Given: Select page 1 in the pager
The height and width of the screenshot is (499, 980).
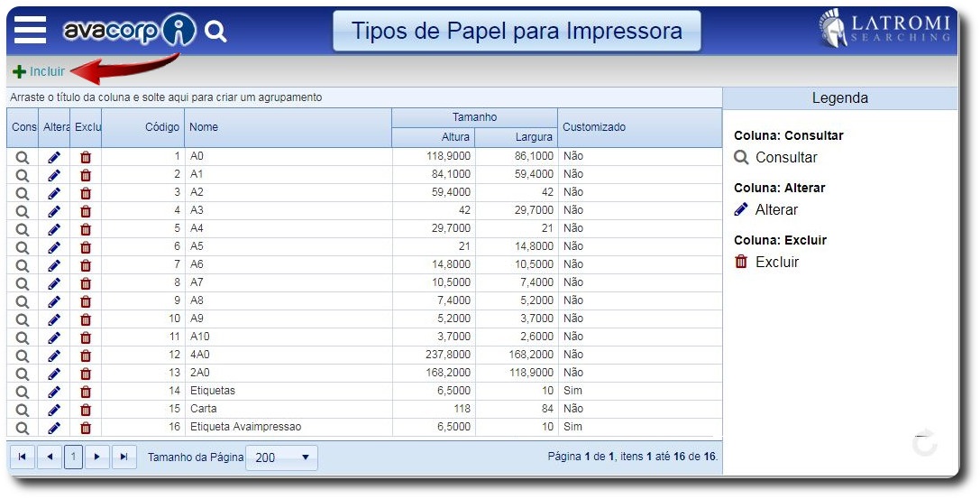Looking at the screenshot, I should click(73, 457).
